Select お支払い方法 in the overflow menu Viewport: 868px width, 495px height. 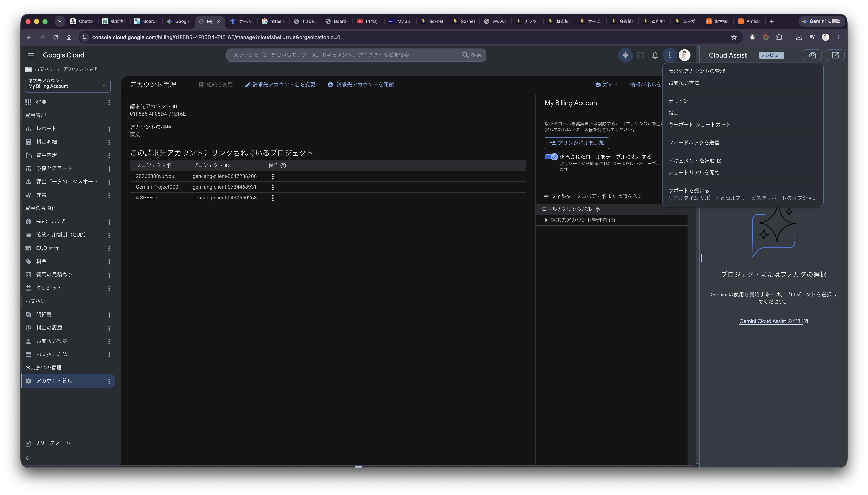(x=684, y=83)
